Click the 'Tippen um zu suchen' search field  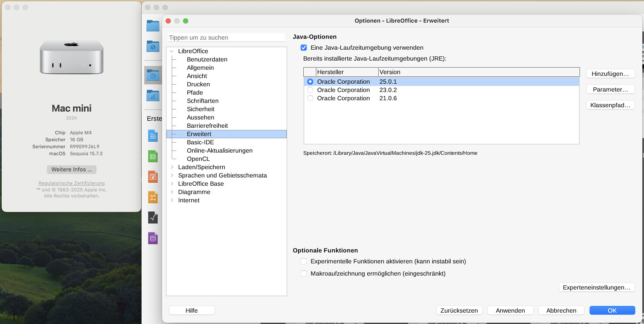[226, 38]
